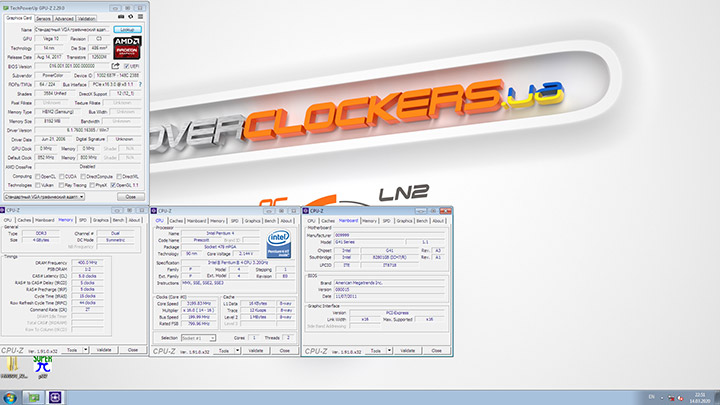Screen dimensions: 720x405
Task: Open Tools dropdown arrow in Mainboard CPU-Z window
Action: coord(389,351)
